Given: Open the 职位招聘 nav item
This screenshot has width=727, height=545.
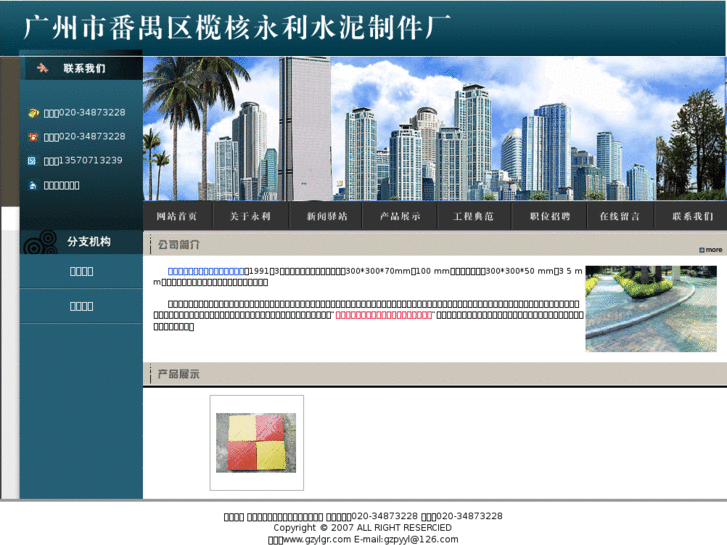Looking at the screenshot, I should 550,216.
